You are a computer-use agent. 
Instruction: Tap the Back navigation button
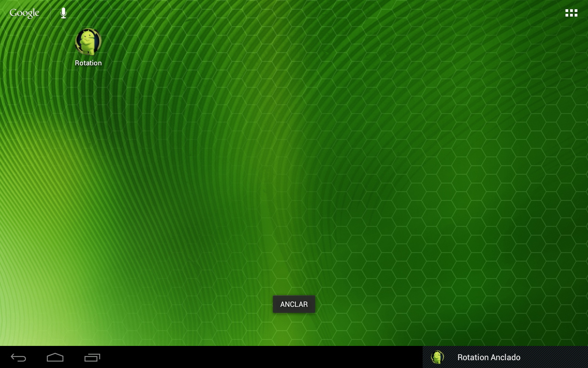[18, 357]
